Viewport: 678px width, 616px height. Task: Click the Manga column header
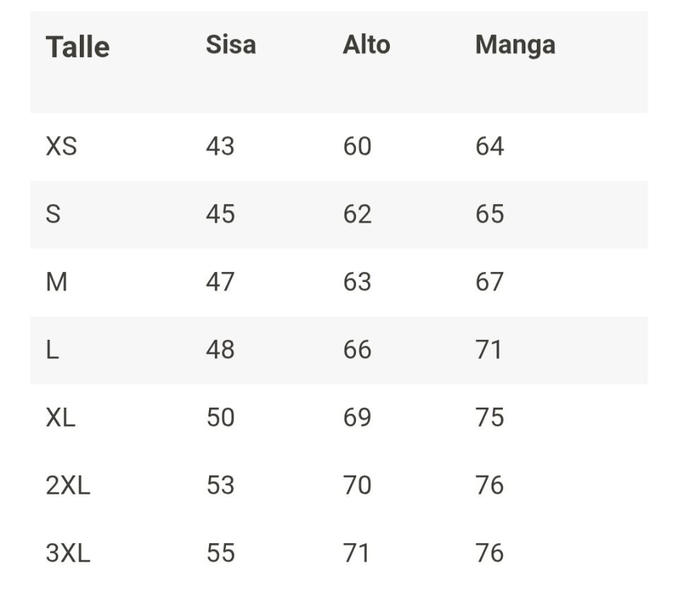515,45
